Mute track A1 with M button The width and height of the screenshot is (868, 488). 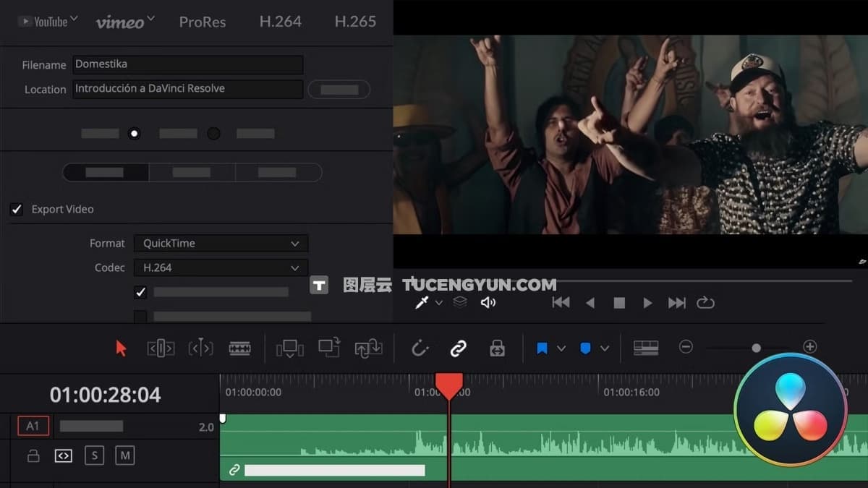point(125,455)
